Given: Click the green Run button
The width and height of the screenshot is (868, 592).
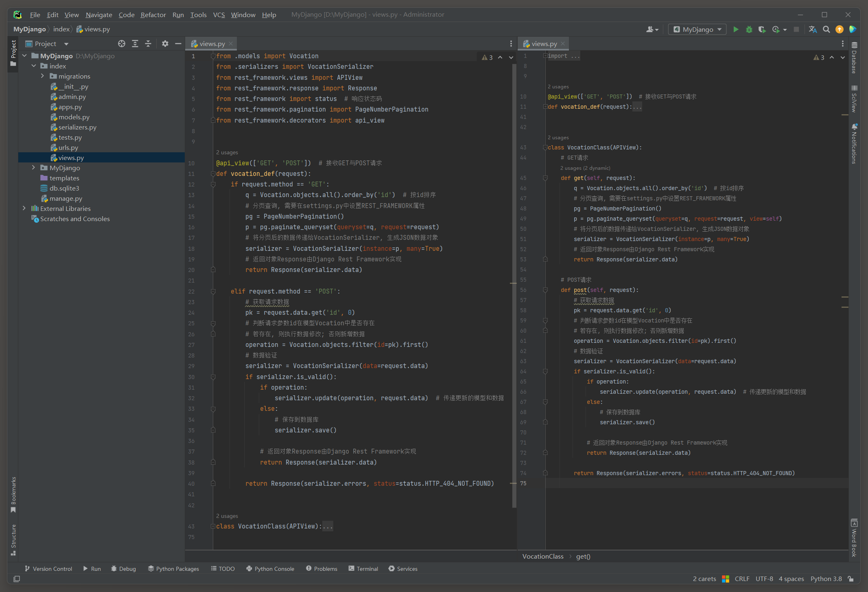Looking at the screenshot, I should [736, 29].
